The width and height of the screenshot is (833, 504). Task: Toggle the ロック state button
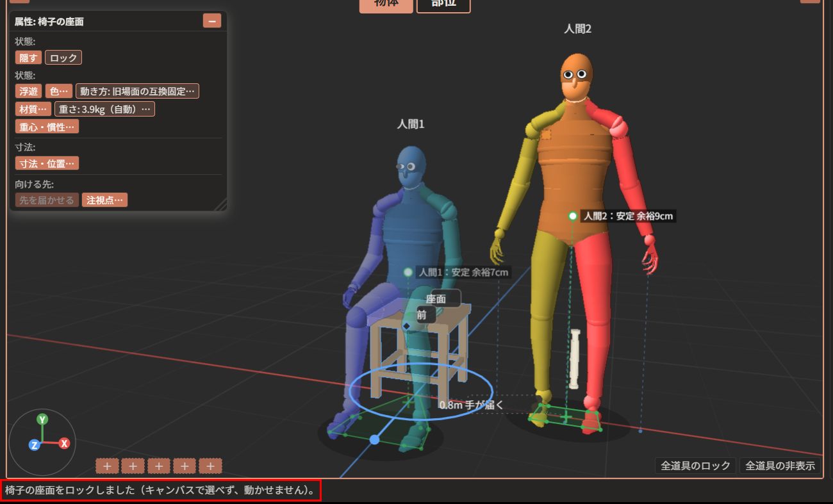63,58
